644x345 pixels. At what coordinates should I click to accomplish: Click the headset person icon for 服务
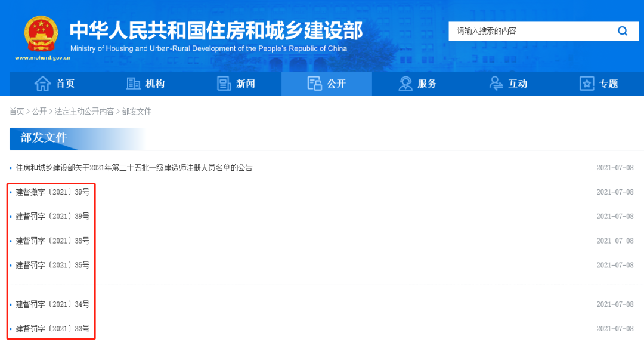405,84
